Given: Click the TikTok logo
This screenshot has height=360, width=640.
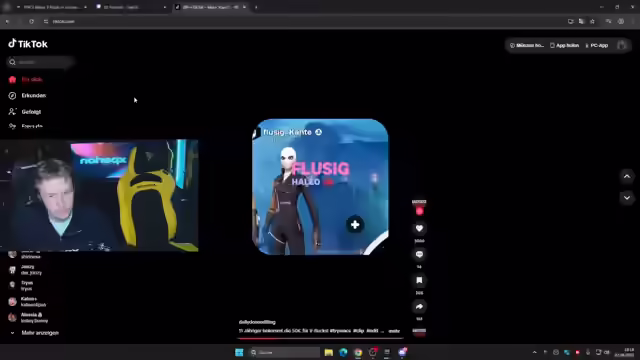Looking at the screenshot, I should [28, 44].
